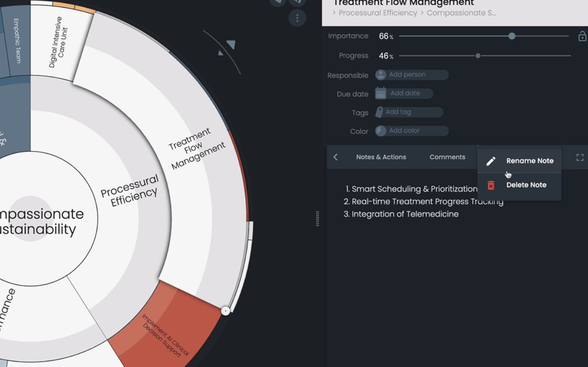Click the Treatment Flow Management panel title
Screen dimensions: 588x367
403,3
